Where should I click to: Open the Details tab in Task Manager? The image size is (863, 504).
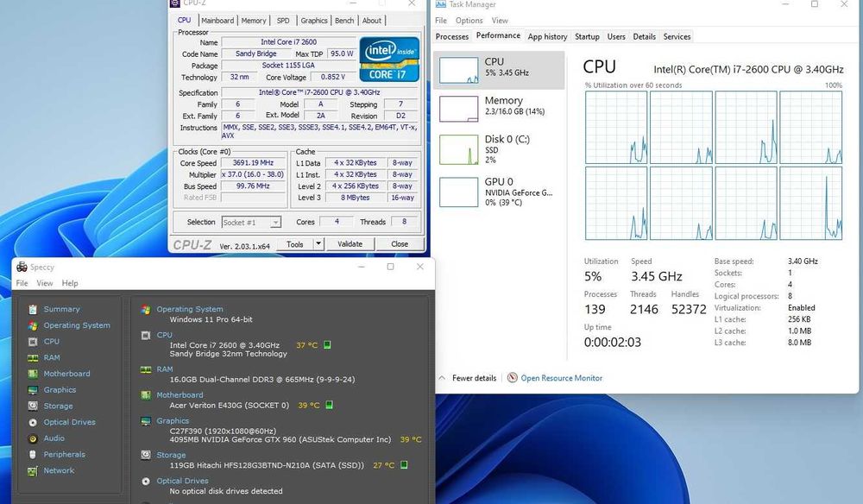point(645,36)
